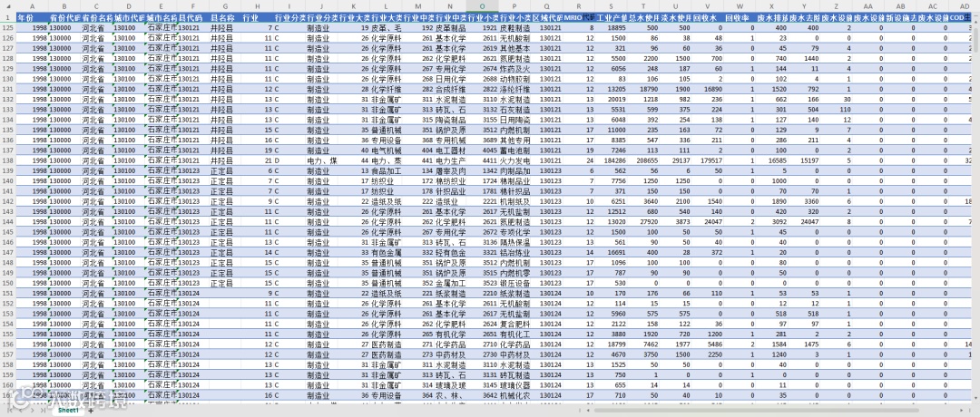Click the 井陉县 cell in row 138
This screenshot has width=980, height=417.
click(225, 160)
